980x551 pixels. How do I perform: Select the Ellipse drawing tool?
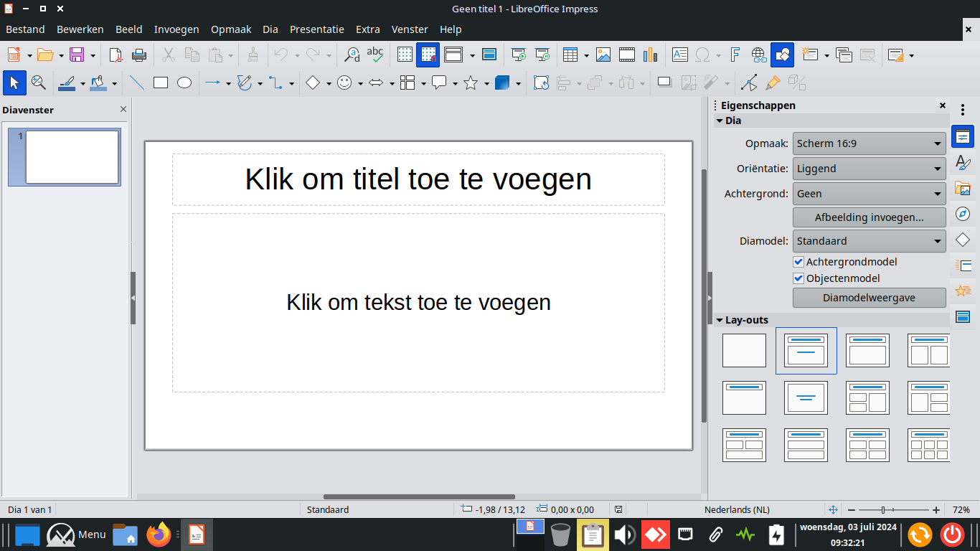pos(184,83)
